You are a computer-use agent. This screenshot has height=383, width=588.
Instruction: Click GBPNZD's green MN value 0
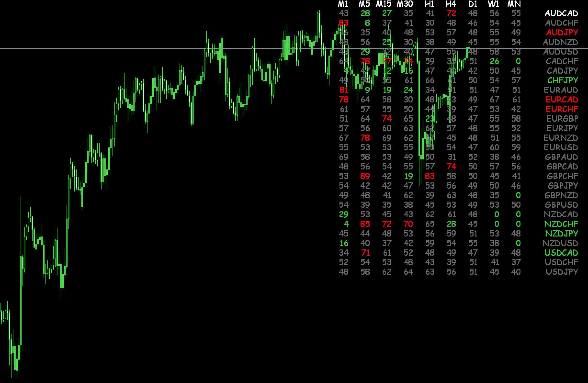tap(518, 195)
